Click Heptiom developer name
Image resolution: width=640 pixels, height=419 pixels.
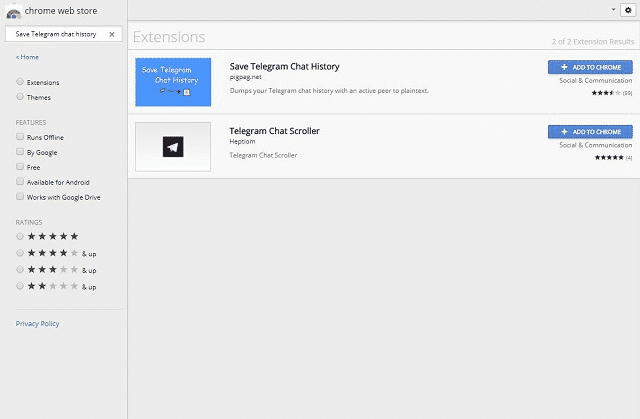pyautogui.click(x=242, y=142)
